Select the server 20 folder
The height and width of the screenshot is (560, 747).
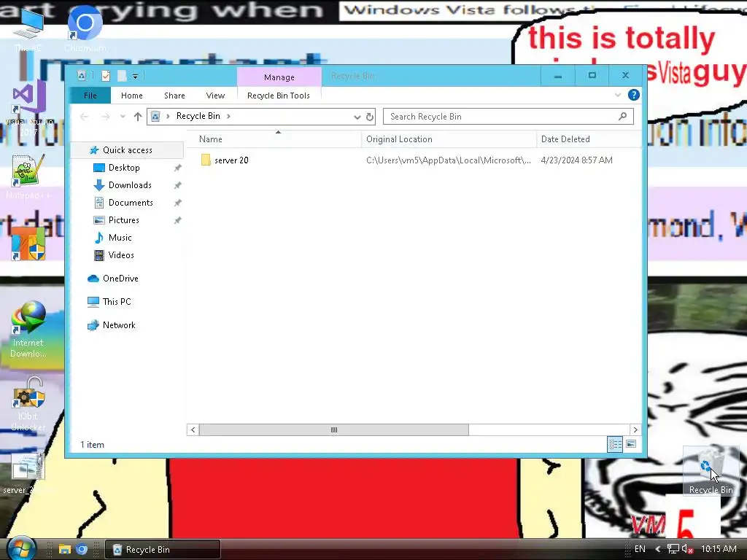231,160
